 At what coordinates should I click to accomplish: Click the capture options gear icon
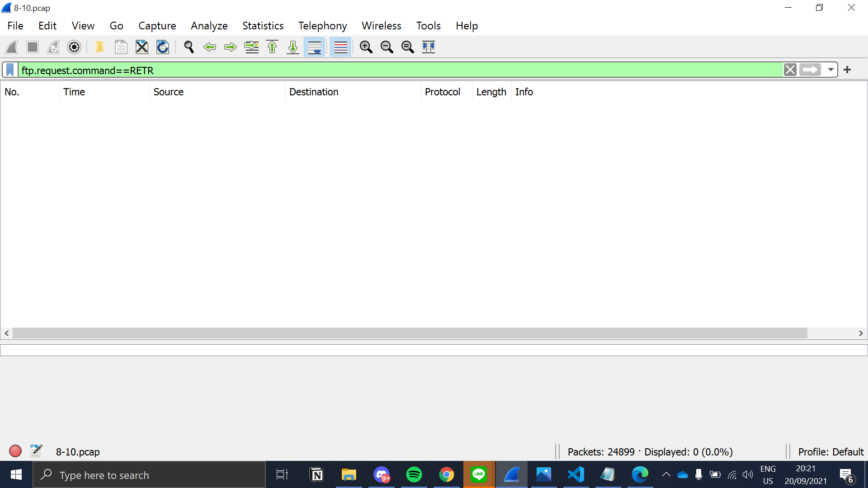pyautogui.click(x=74, y=47)
